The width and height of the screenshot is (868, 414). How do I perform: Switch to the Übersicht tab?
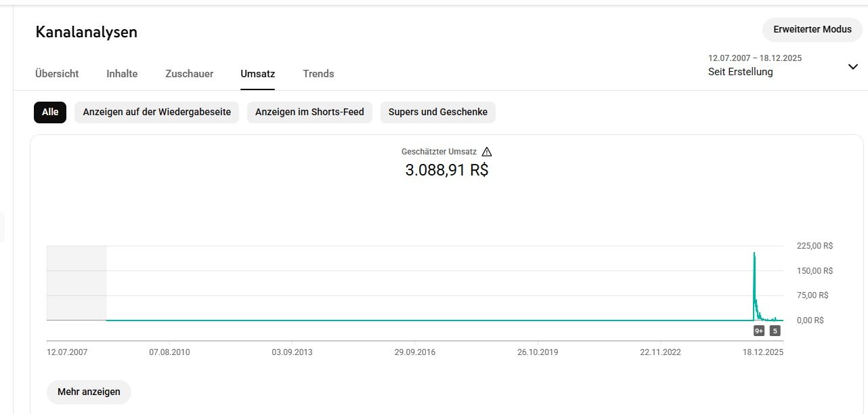(x=57, y=74)
